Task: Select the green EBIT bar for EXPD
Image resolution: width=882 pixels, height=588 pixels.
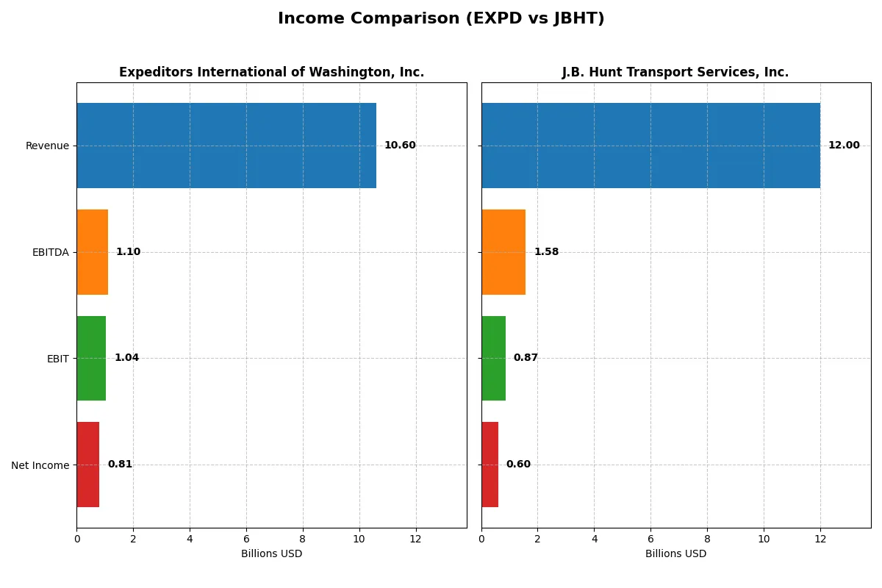Action: pos(90,358)
